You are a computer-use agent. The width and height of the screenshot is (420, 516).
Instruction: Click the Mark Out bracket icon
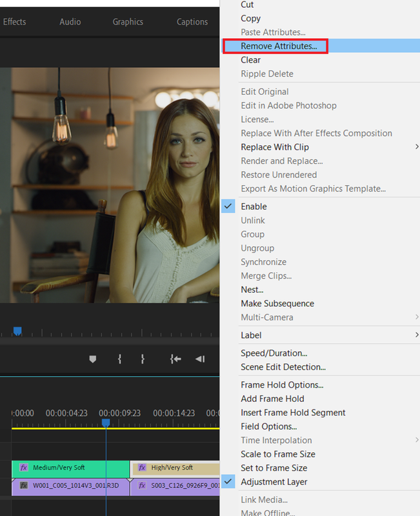[x=143, y=359]
